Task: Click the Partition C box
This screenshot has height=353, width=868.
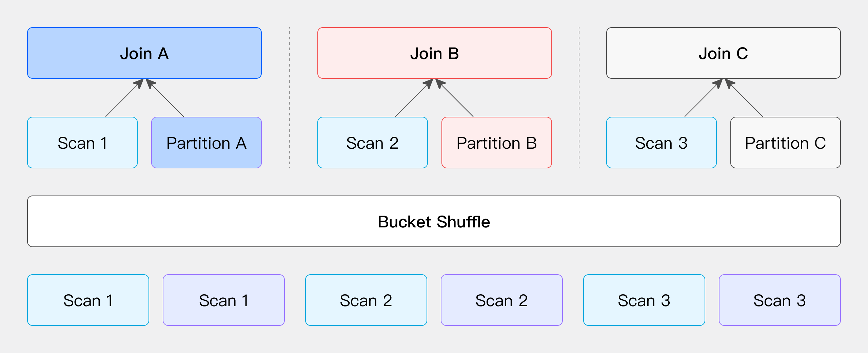Action: click(x=785, y=143)
